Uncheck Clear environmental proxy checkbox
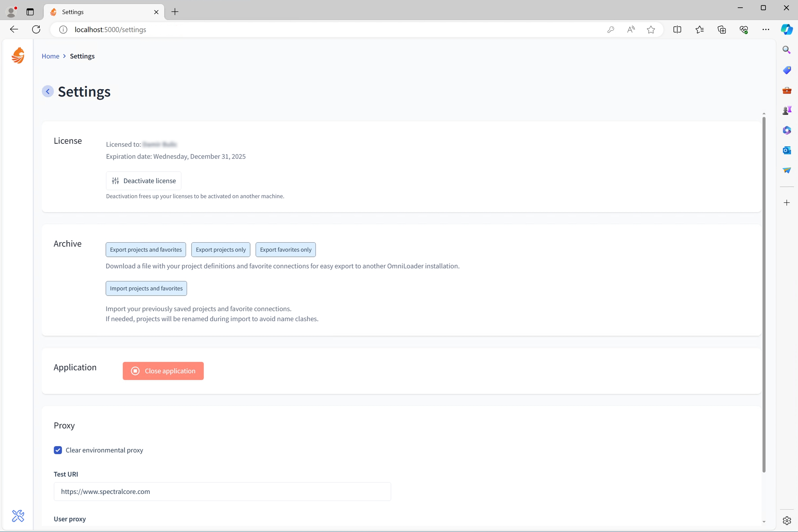 58,450
